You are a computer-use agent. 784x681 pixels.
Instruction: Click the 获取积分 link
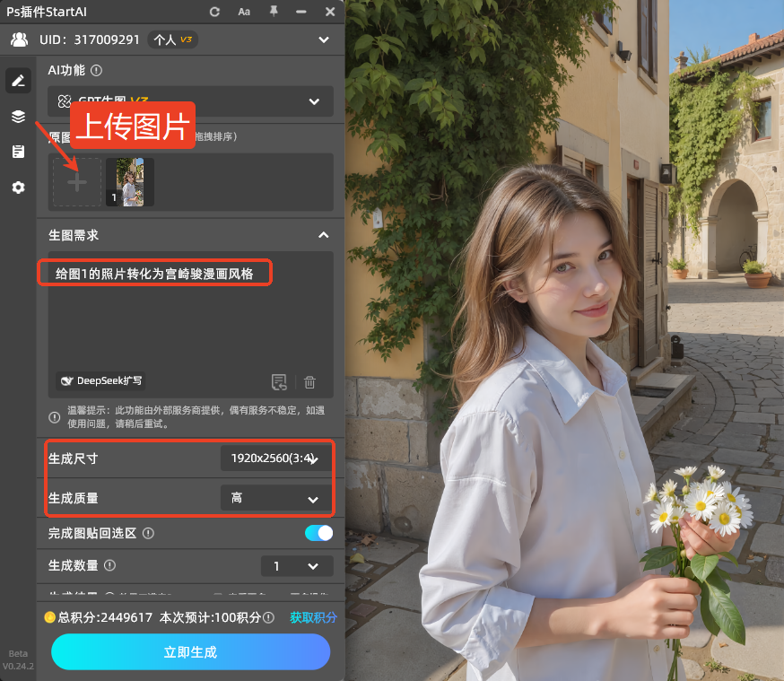313,617
